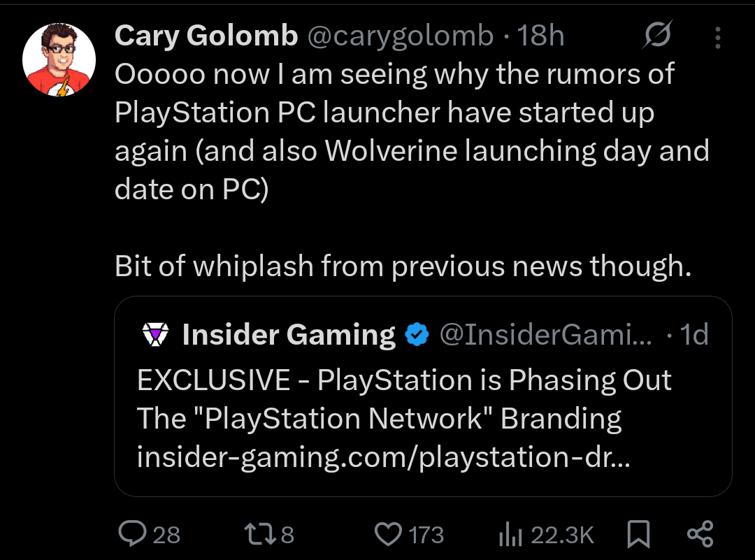Viewport: 755px width, 560px height.
Task: Open the three-dot more options menu
Action: (x=717, y=37)
